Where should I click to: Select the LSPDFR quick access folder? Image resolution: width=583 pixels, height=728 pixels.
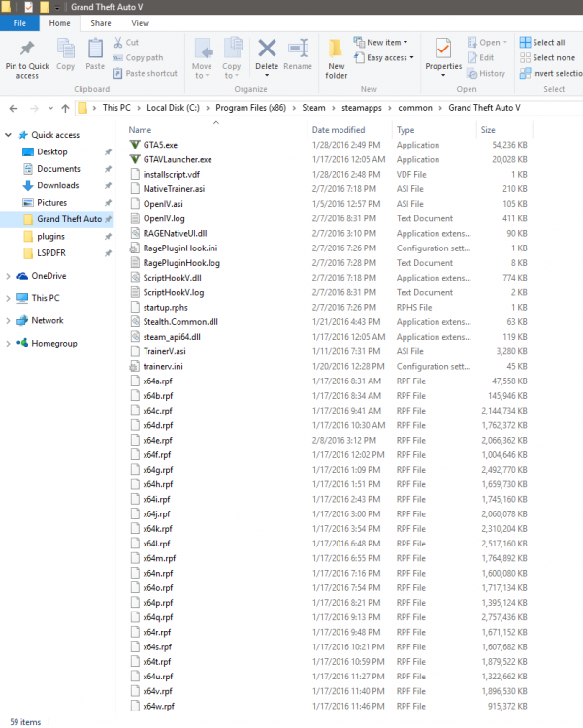(51, 253)
